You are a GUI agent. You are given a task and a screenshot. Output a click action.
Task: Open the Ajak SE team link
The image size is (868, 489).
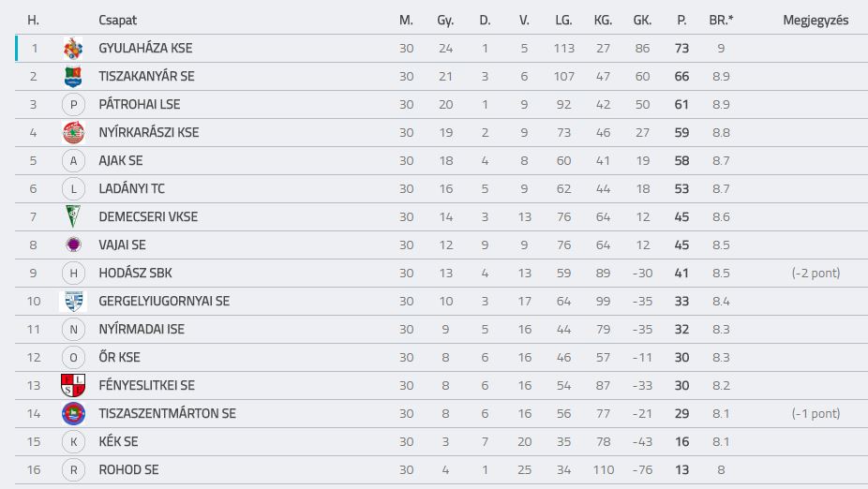[121, 161]
